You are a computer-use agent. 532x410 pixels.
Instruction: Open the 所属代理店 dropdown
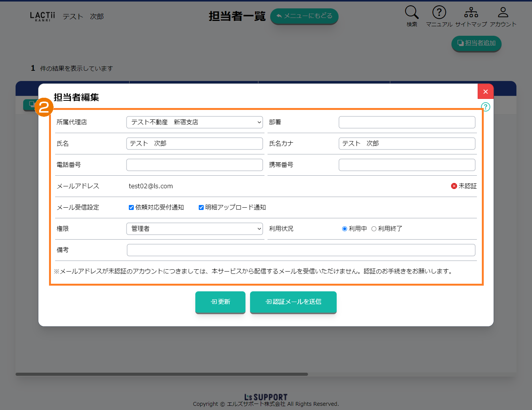tap(195, 122)
